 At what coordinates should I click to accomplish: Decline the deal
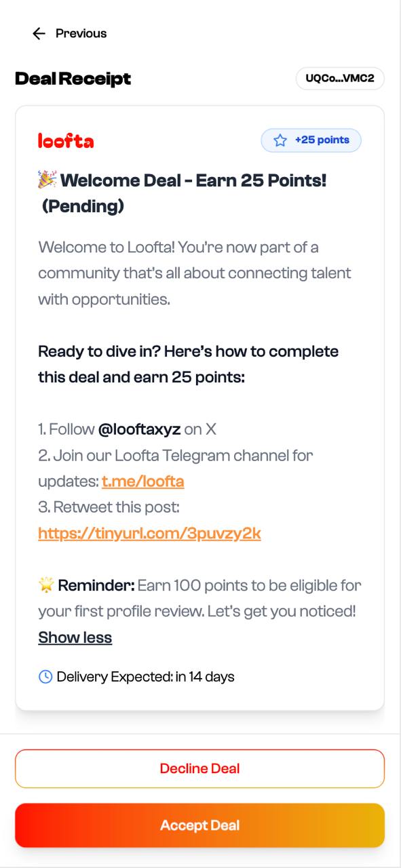[x=199, y=768]
